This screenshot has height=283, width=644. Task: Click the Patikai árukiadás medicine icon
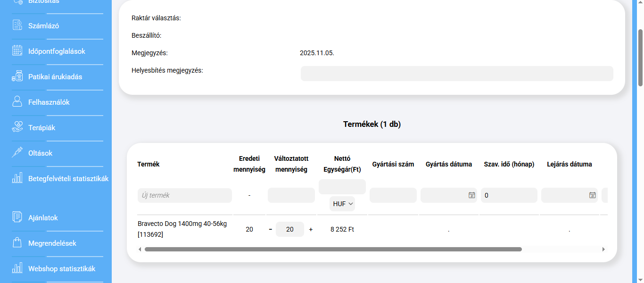click(17, 76)
